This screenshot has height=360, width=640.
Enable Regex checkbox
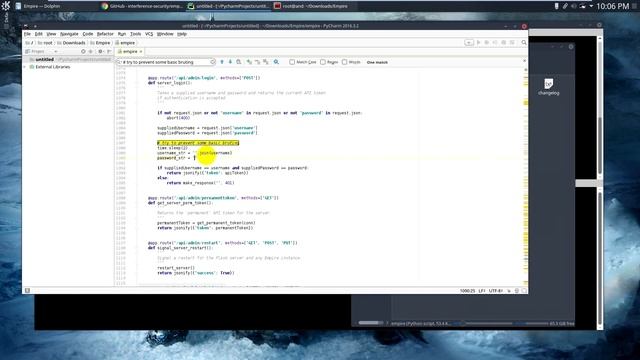pos(323,62)
